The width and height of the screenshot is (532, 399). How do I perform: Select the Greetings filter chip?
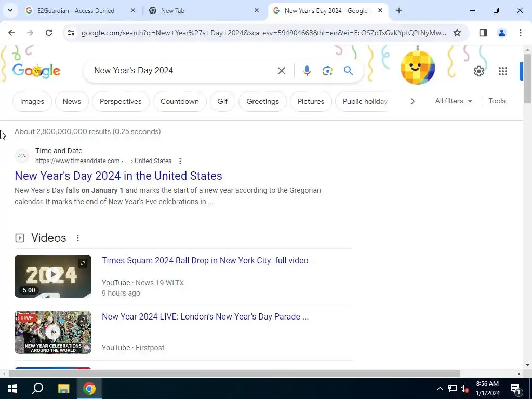click(x=262, y=101)
